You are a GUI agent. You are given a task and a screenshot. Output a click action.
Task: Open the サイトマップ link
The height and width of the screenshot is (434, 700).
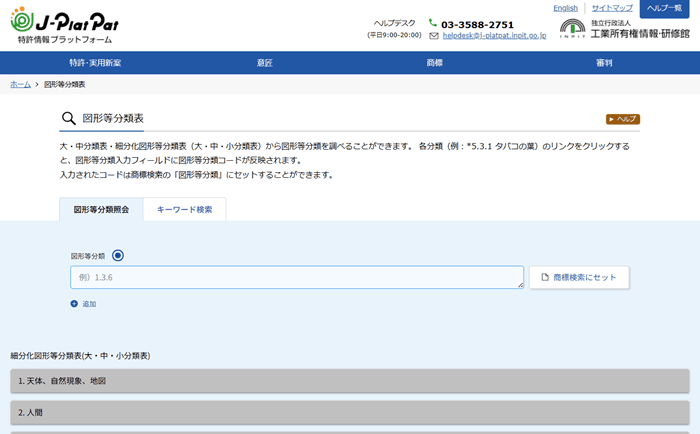point(612,8)
